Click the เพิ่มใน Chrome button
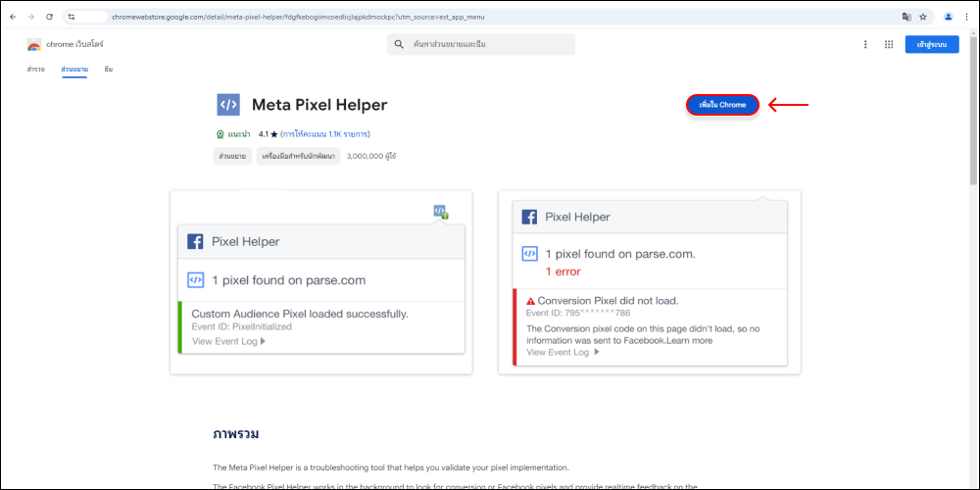Viewport: 980px width, 490px height. (722, 105)
